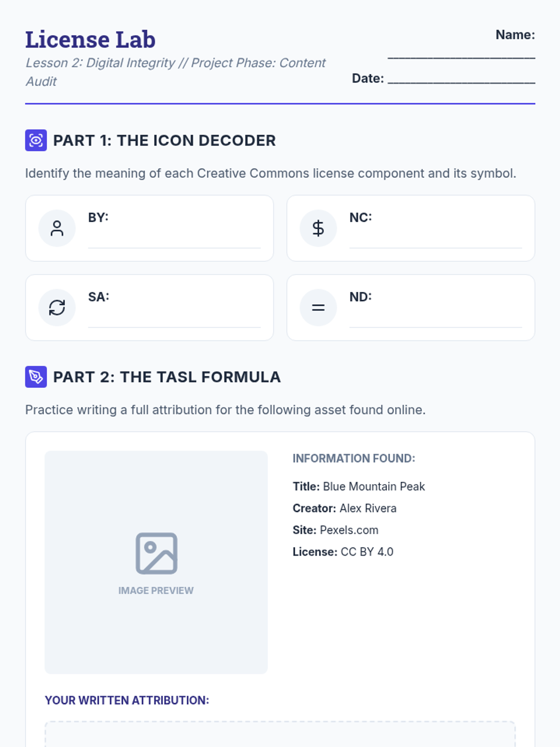Click the eye scan icon beside Part 1

click(36, 141)
